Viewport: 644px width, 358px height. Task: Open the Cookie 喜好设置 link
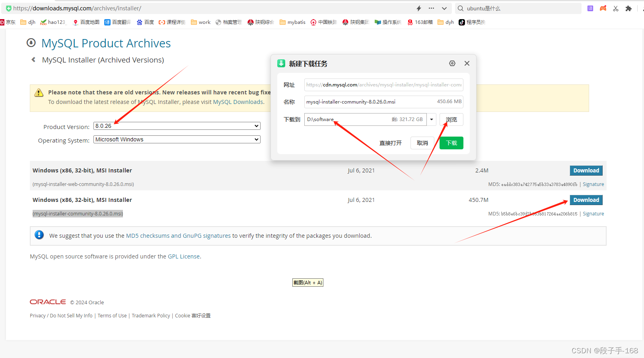point(193,316)
